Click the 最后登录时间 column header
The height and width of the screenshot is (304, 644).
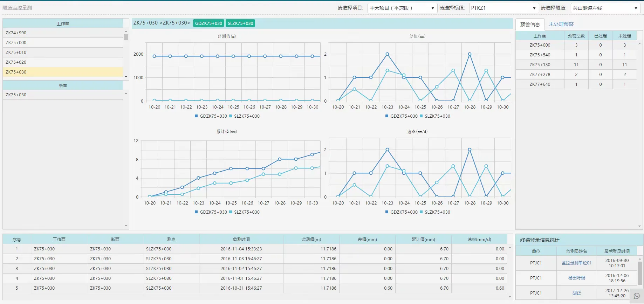617,251
